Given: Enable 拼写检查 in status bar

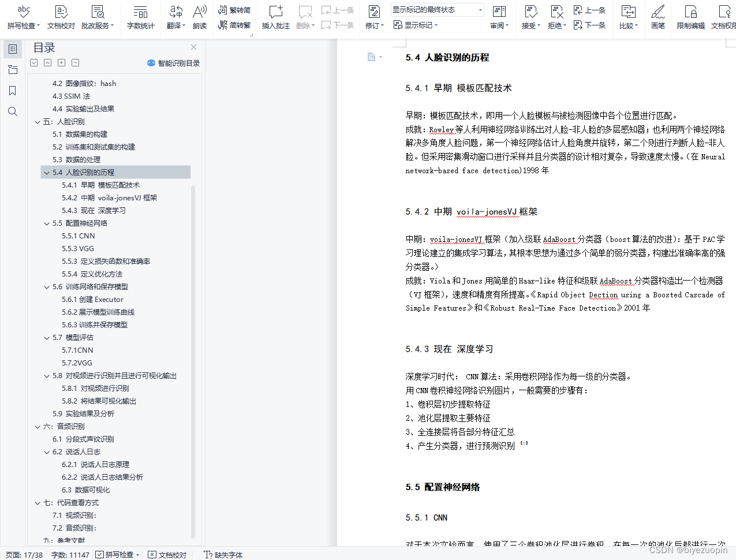Looking at the screenshot, I should click(117, 555).
